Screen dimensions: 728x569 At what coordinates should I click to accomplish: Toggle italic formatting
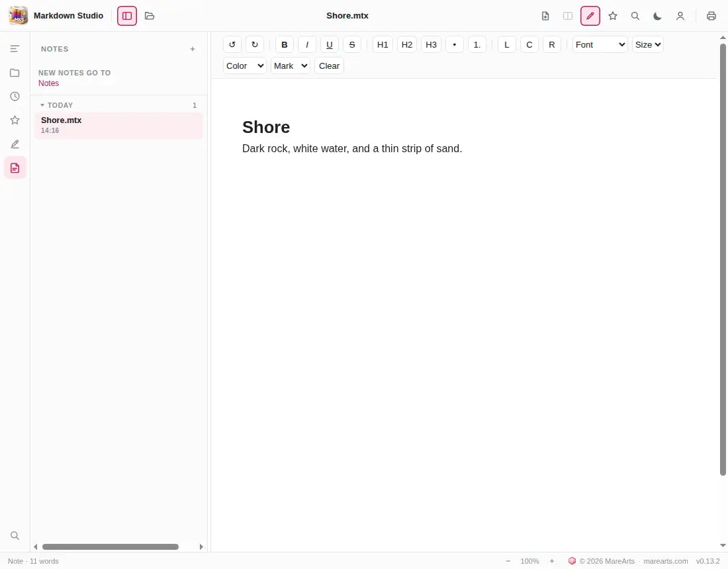pyautogui.click(x=307, y=44)
